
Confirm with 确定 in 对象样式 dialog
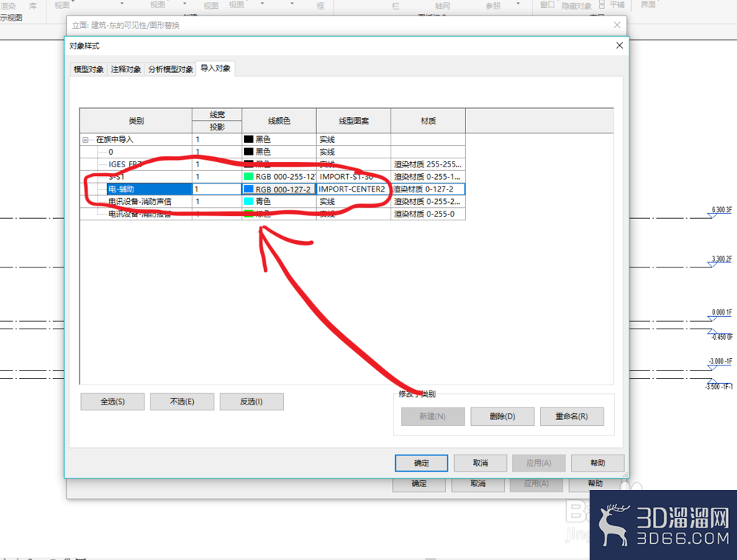point(421,463)
